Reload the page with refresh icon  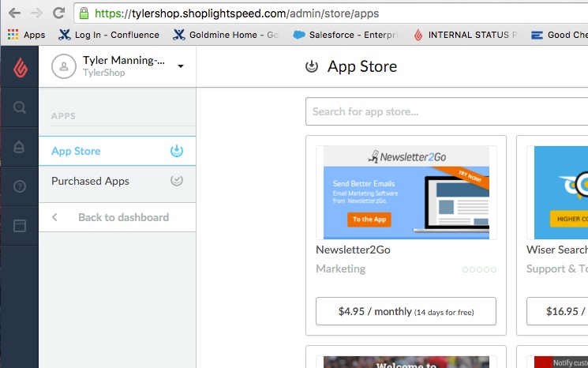pyautogui.click(x=58, y=13)
